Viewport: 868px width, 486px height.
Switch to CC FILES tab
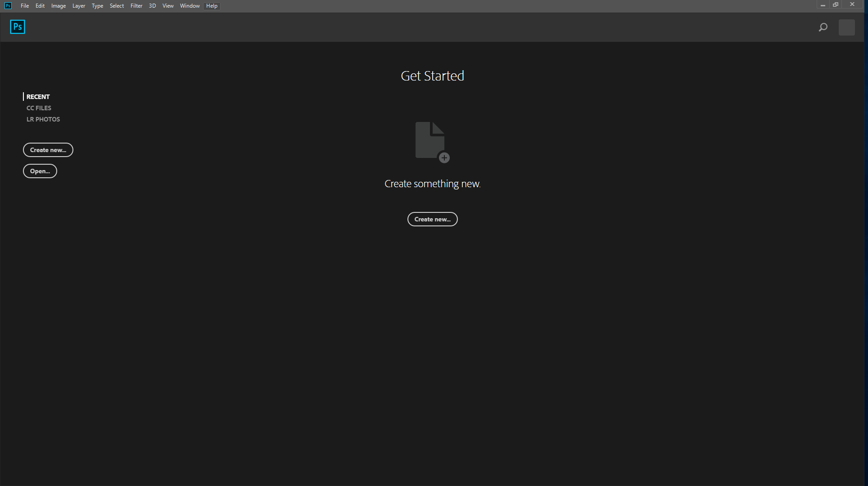pyautogui.click(x=39, y=108)
